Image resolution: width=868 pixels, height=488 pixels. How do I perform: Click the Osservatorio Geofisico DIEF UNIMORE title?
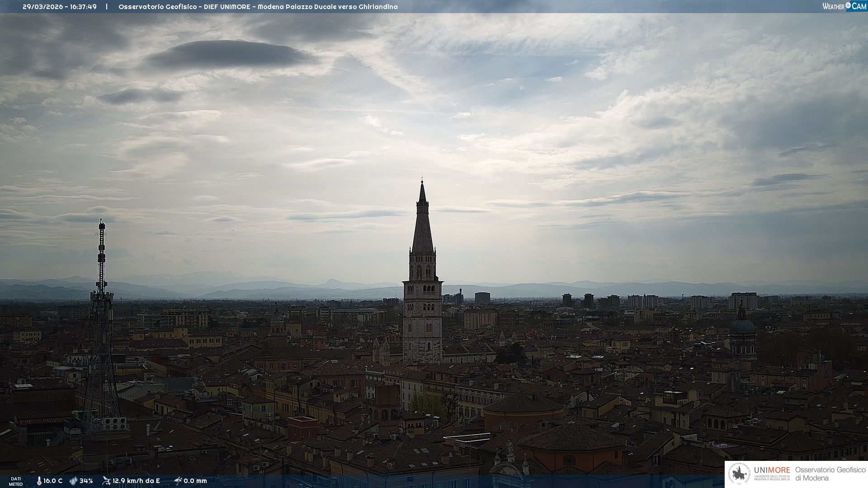258,7
